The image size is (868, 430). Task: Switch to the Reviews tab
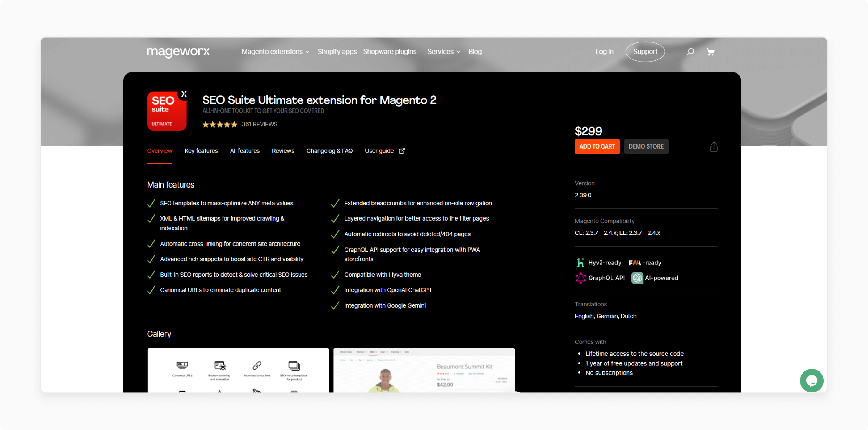pyautogui.click(x=283, y=151)
